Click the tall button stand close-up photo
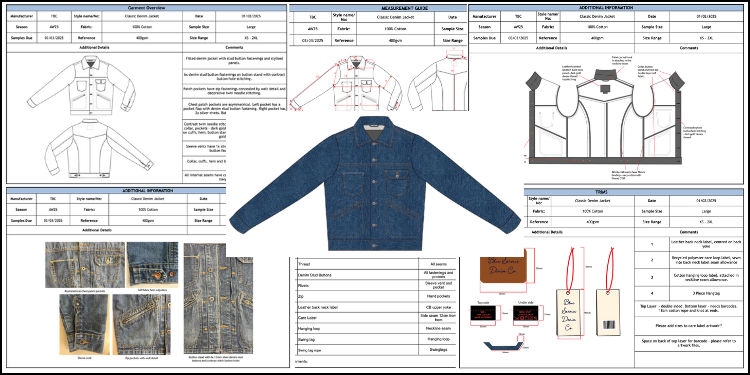 click(218, 298)
